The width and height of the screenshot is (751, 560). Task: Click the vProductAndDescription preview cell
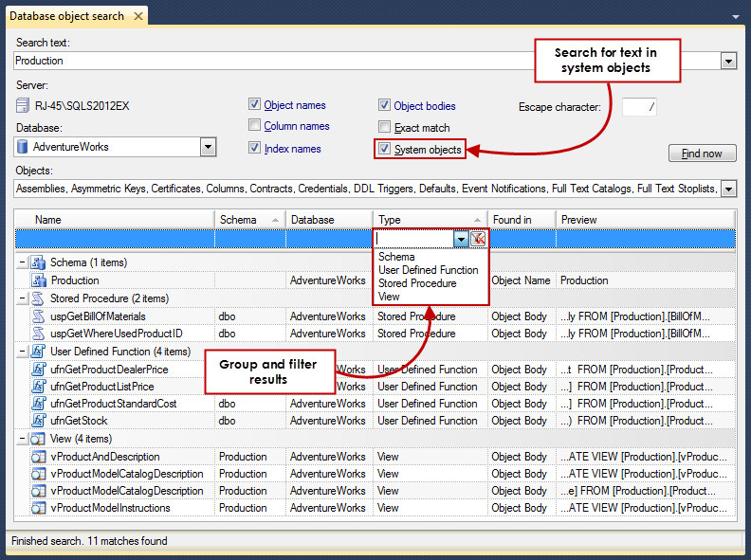point(645,457)
